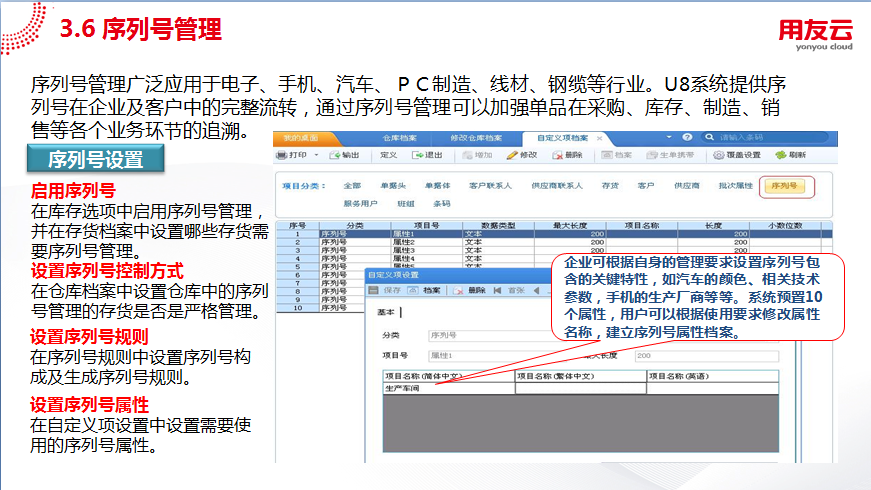Screen dimensions: 871x490
Task: Click the 分类 field showing 序列号
Action: tap(489, 336)
